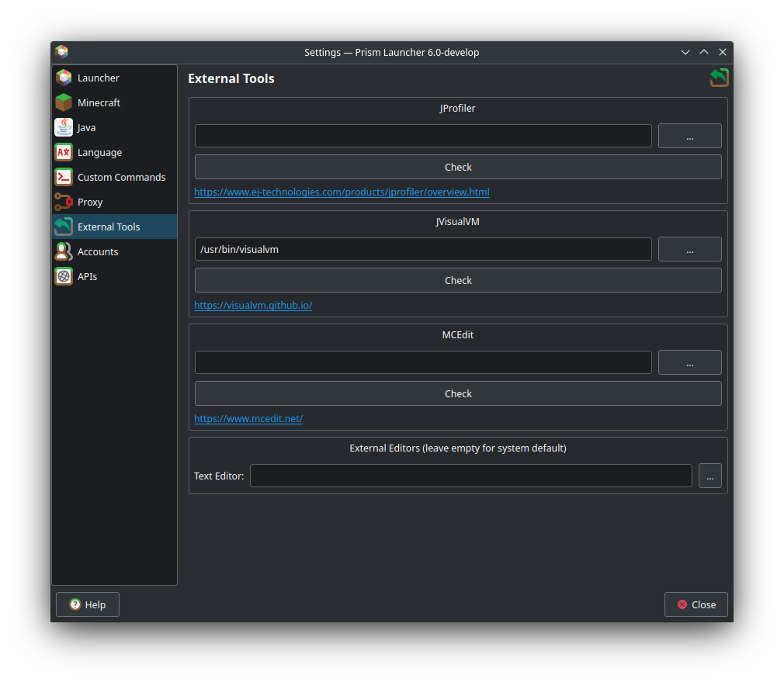Open the APIs page label

click(x=87, y=276)
